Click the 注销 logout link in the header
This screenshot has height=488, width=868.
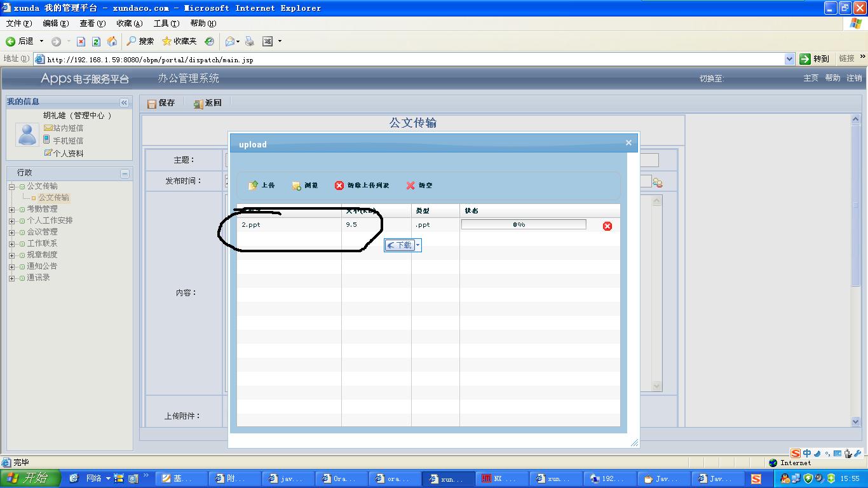(854, 78)
